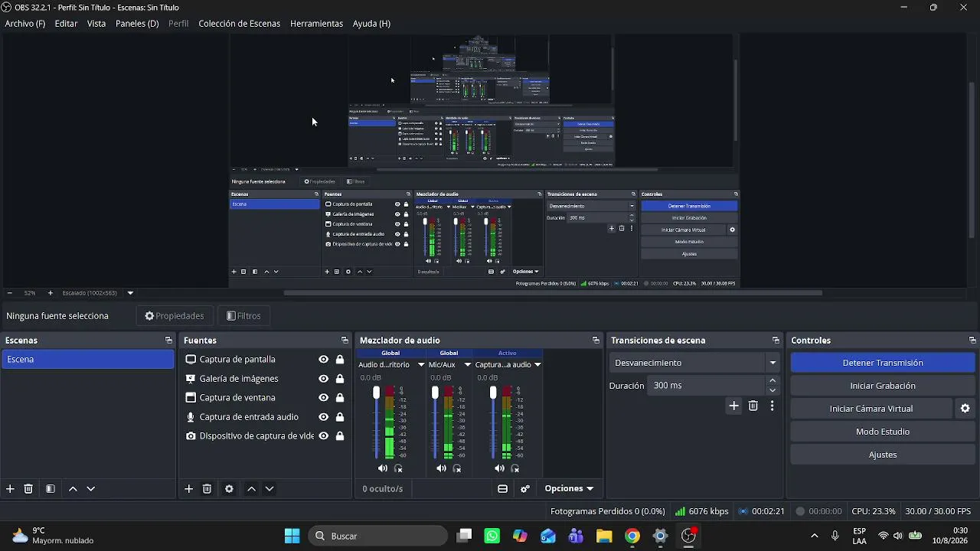Unlock the Captura de pantalla source
Image resolution: width=980 pixels, height=551 pixels.
click(340, 360)
